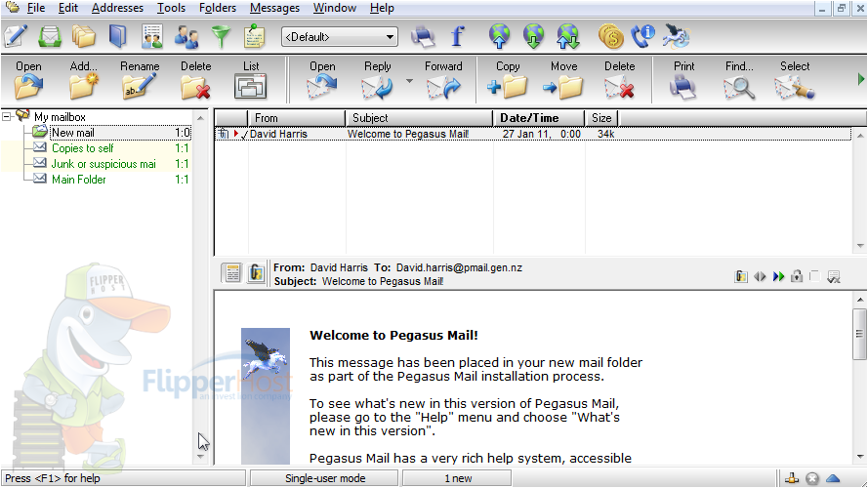Click the green double-arrow next icon in preview
Image resolution: width=868 pixels, height=488 pixels.
[779, 276]
